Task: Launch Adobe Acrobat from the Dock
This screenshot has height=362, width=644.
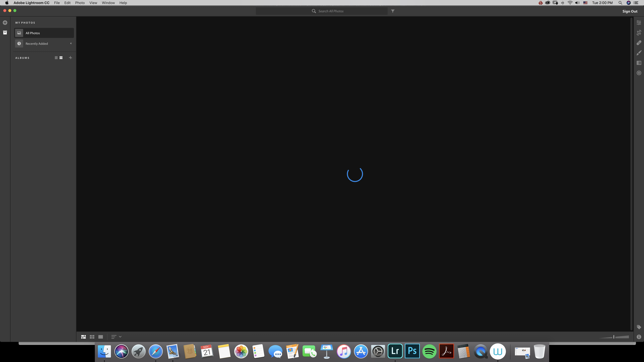Action: pyautogui.click(x=447, y=351)
